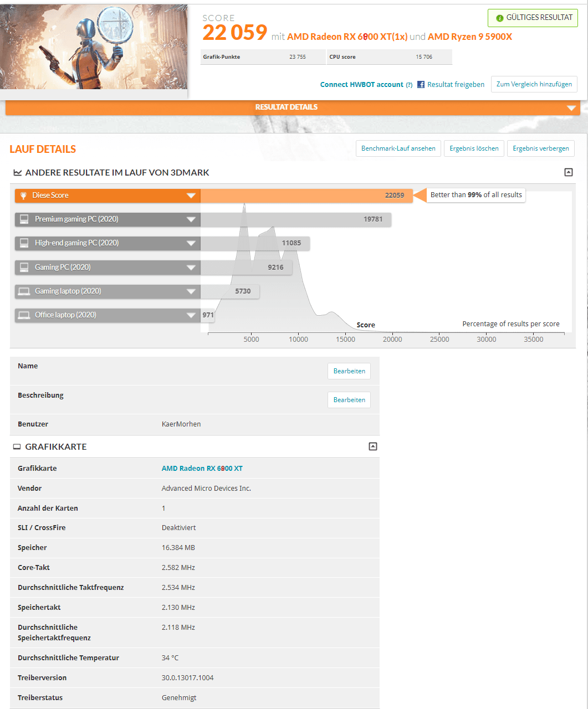Click the trophy icon on Diese Score
This screenshot has width=588, height=709.
coord(23,196)
